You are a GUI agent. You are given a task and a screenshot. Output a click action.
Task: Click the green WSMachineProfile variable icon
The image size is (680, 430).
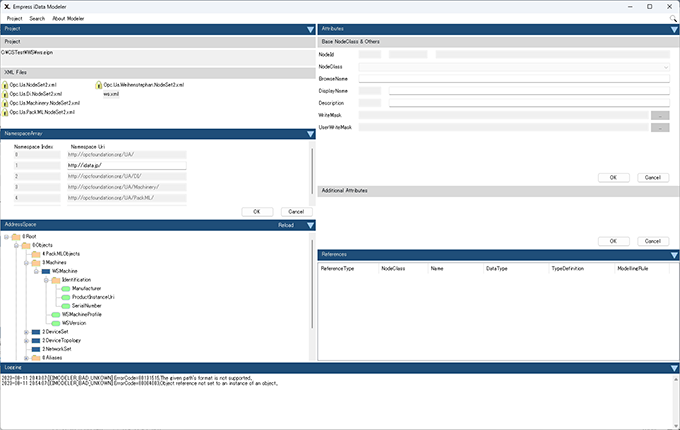56,315
